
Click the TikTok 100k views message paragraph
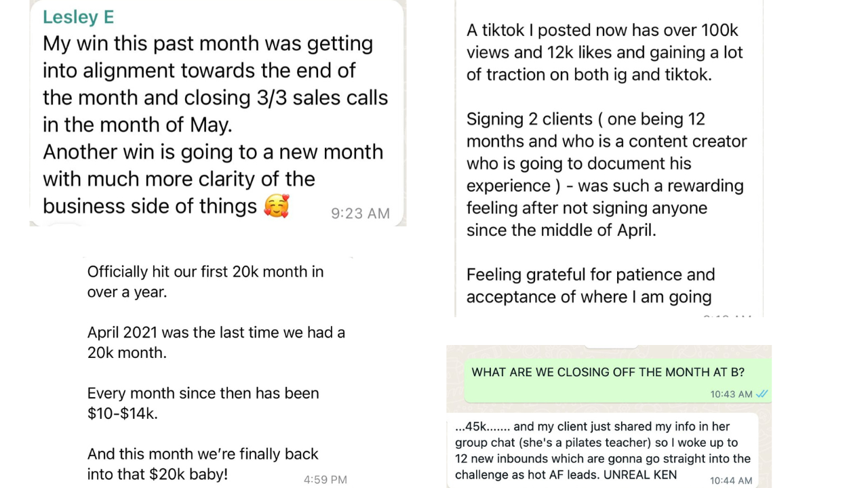pyautogui.click(x=604, y=52)
